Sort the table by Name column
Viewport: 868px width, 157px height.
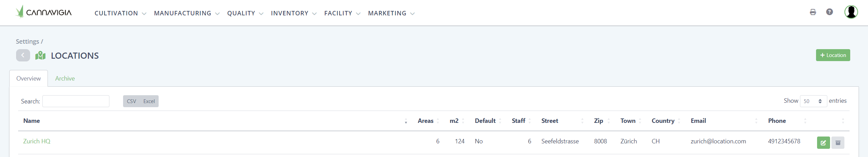click(x=31, y=121)
